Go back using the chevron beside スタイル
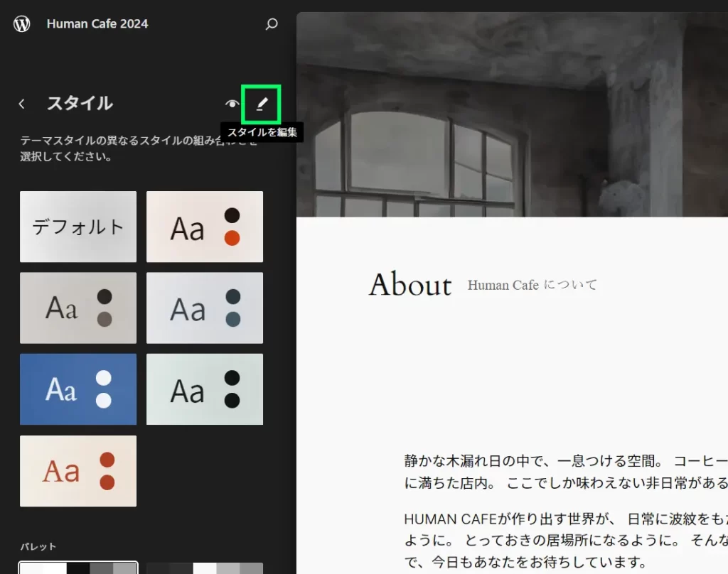The height and width of the screenshot is (574, 728). coord(22,104)
